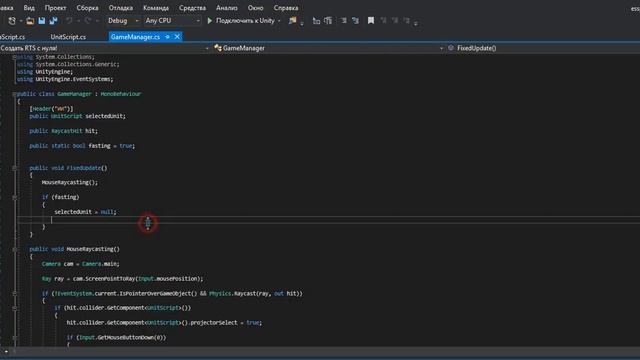
Task: Select the GameManager.cs tab
Action: point(135,37)
